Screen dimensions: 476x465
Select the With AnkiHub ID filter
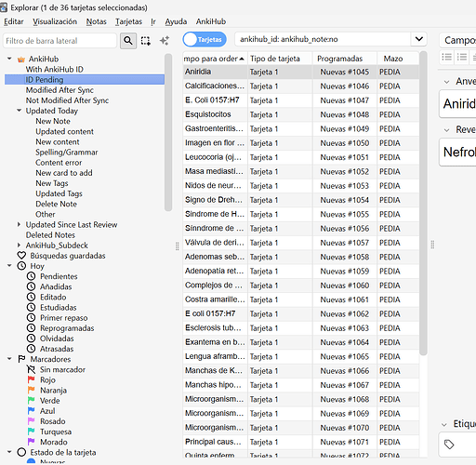pyautogui.click(x=55, y=69)
